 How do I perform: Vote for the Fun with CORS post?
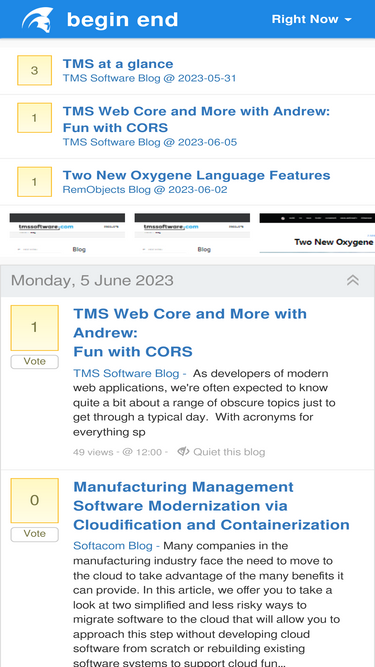click(34, 362)
